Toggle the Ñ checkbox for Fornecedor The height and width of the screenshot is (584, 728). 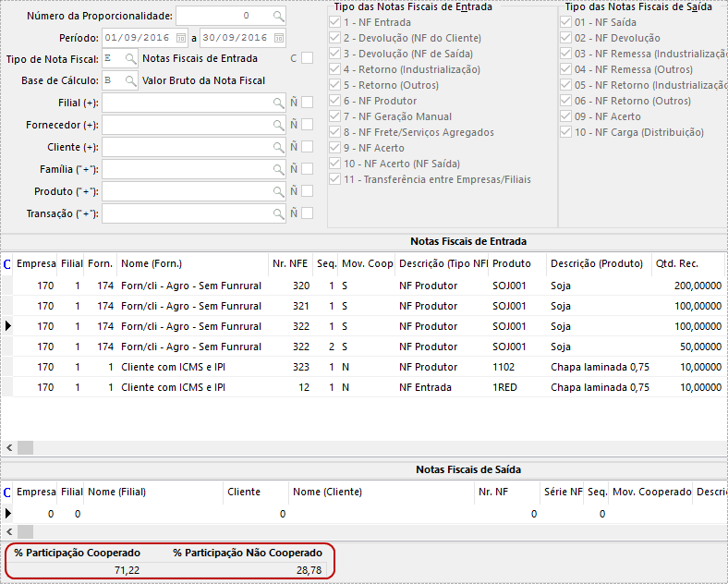tap(307, 125)
